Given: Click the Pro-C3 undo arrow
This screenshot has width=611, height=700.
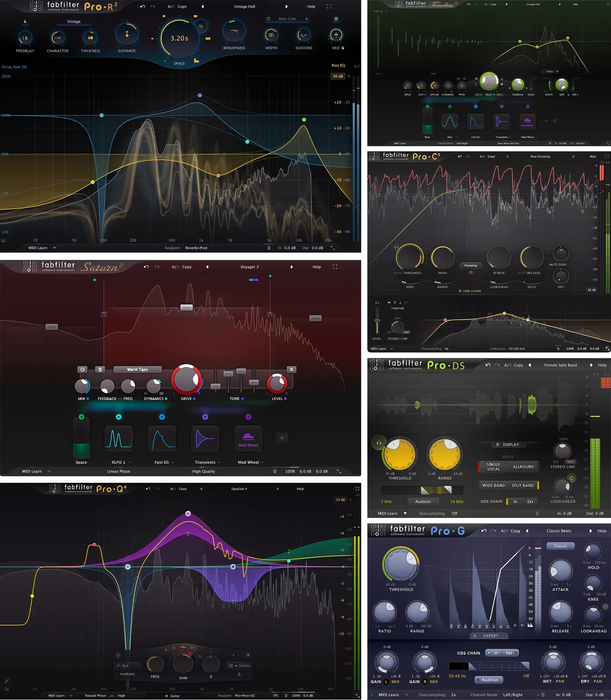Looking at the screenshot, I should [460, 156].
